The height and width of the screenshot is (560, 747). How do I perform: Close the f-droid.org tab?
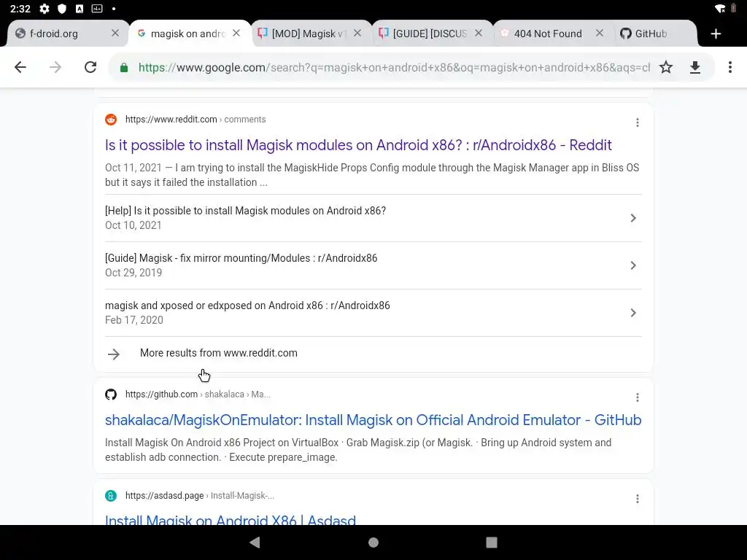(x=115, y=33)
